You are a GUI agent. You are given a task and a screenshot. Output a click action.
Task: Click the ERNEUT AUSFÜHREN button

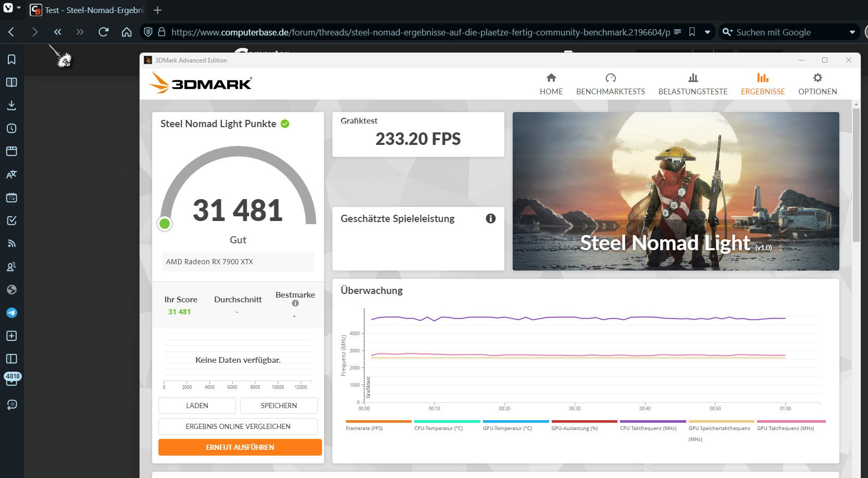(240, 447)
